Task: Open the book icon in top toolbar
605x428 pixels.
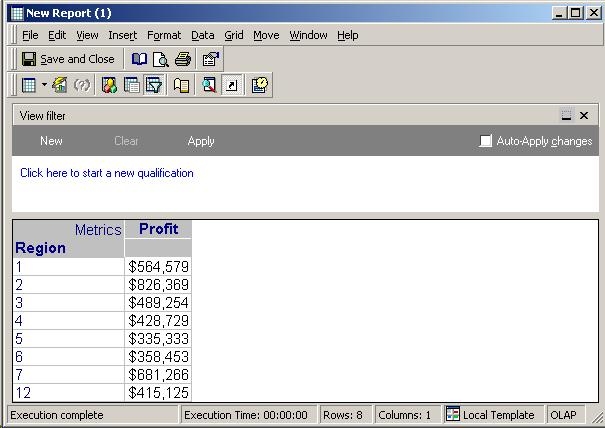Action: point(140,59)
